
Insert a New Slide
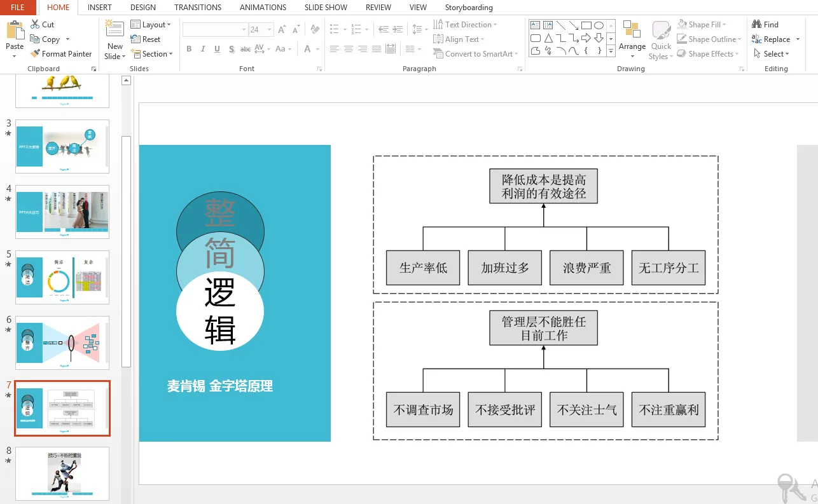(114, 35)
